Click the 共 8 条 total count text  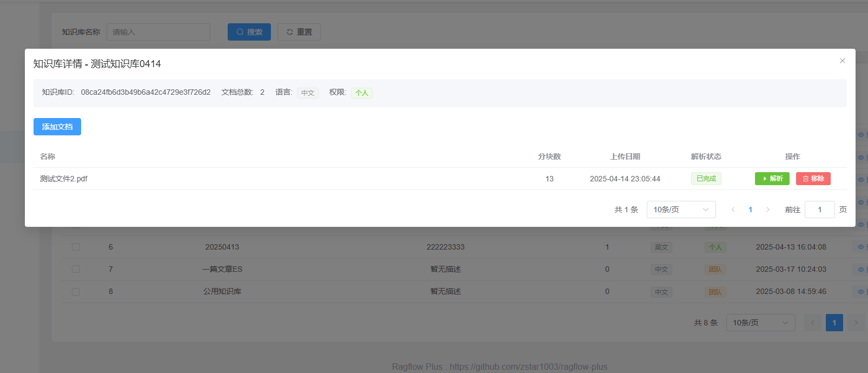pos(706,323)
